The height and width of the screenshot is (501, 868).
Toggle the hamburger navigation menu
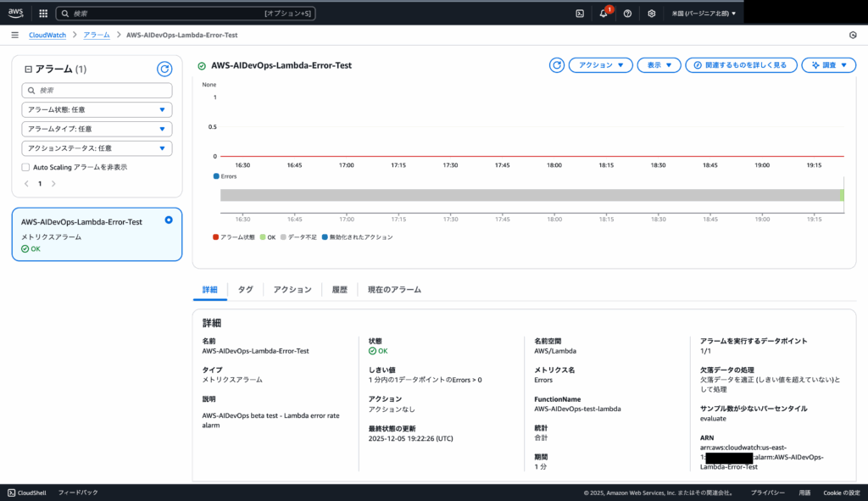point(14,35)
